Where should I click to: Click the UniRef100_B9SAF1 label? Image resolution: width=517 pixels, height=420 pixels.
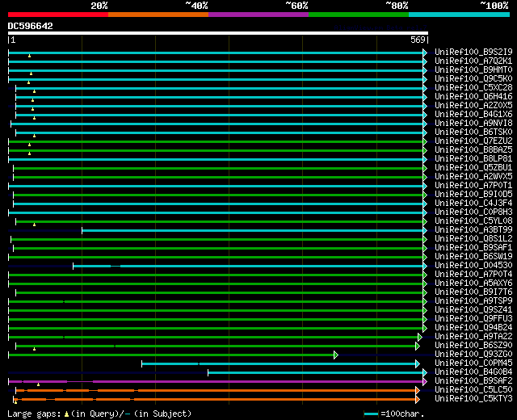pyautogui.click(x=473, y=248)
